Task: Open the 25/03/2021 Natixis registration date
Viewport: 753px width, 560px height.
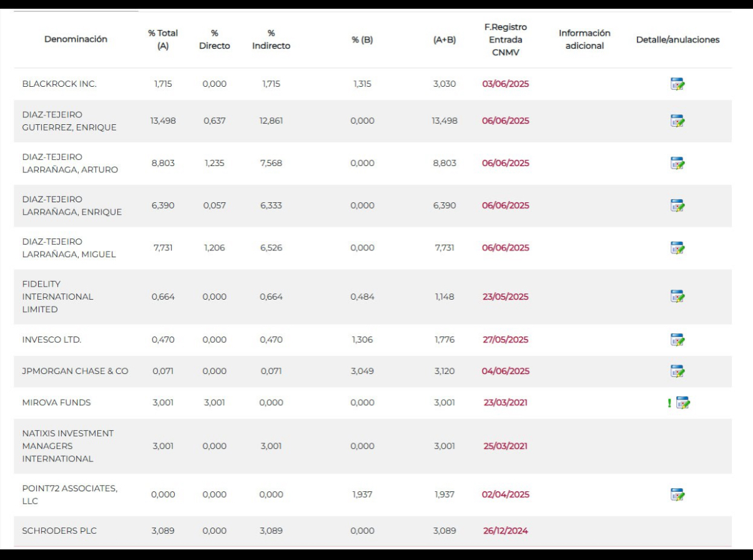Action: pyautogui.click(x=505, y=446)
